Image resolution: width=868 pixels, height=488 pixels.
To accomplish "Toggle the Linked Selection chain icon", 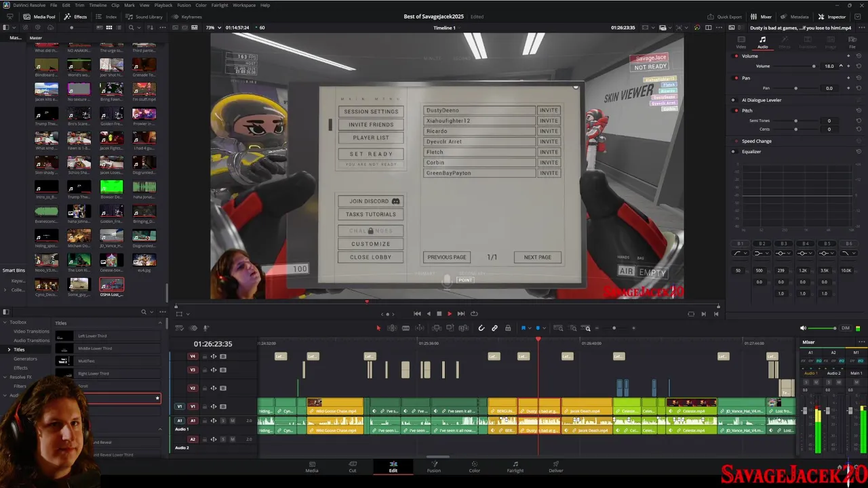I will tap(494, 328).
